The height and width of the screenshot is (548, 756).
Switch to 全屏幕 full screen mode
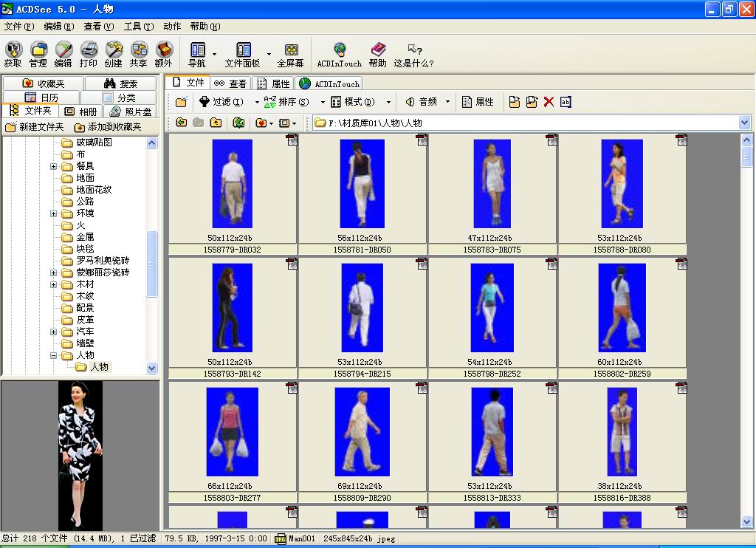(292, 55)
